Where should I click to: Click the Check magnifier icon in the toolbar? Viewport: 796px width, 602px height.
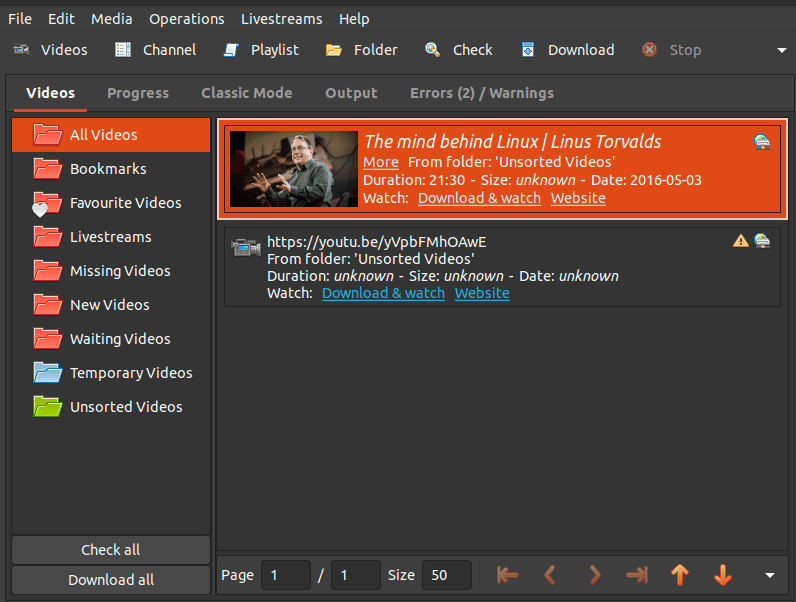click(x=432, y=49)
